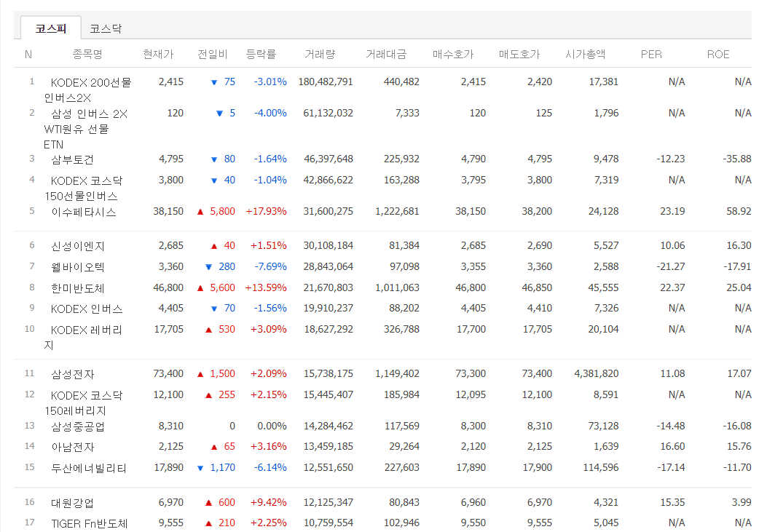
Task: Click the 현재가 column header
Action: pyautogui.click(x=158, y=55)
